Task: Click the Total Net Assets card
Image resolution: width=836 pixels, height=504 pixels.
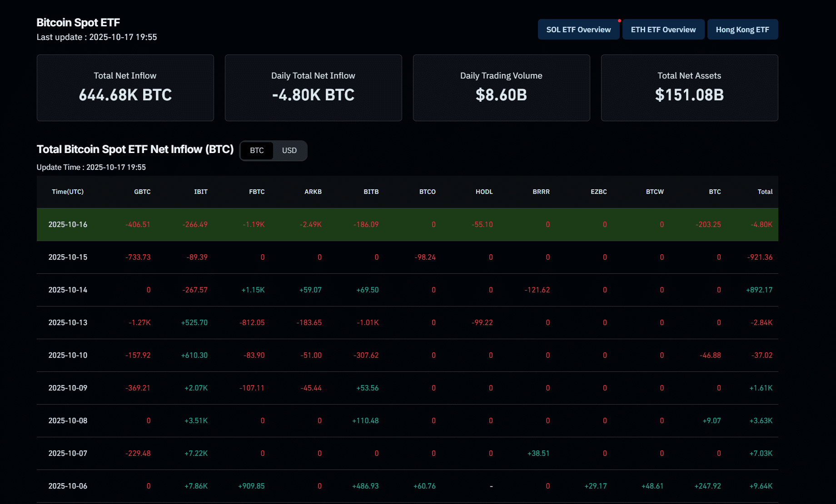Action: click(x=689, y=88)
